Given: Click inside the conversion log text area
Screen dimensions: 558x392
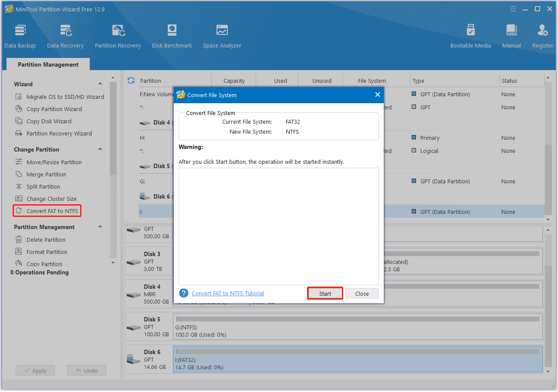Looking at the screenshot, I should (x=278, y=226).
